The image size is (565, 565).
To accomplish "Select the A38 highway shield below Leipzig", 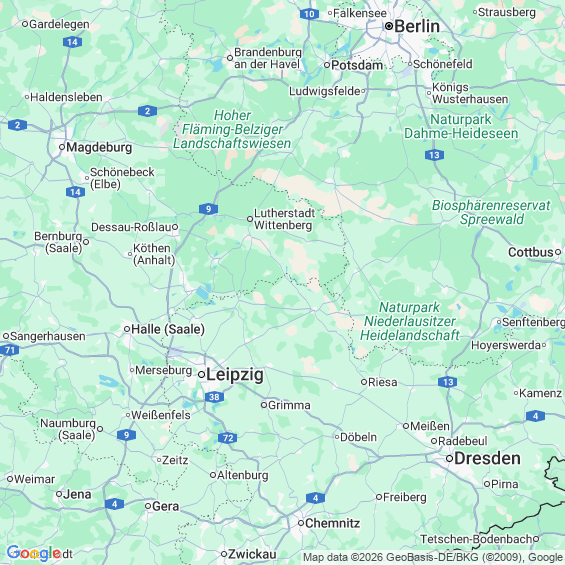I will [x=214, y=397].
